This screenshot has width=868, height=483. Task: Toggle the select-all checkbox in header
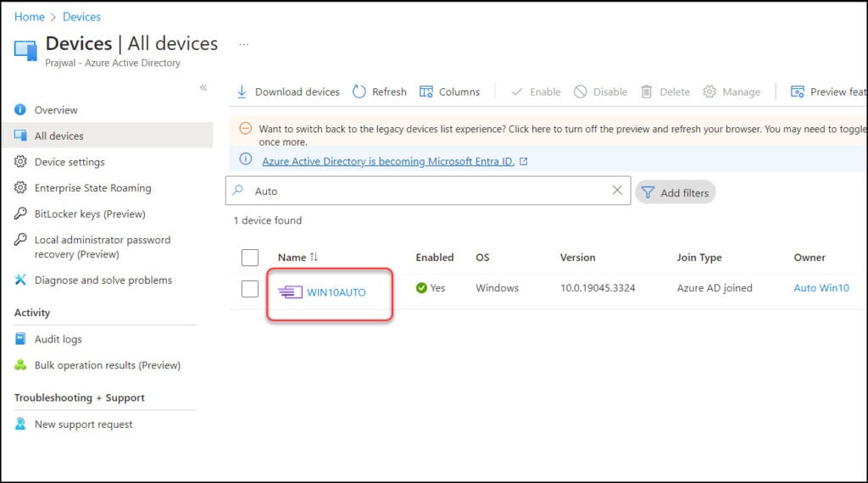click(250, 258)
